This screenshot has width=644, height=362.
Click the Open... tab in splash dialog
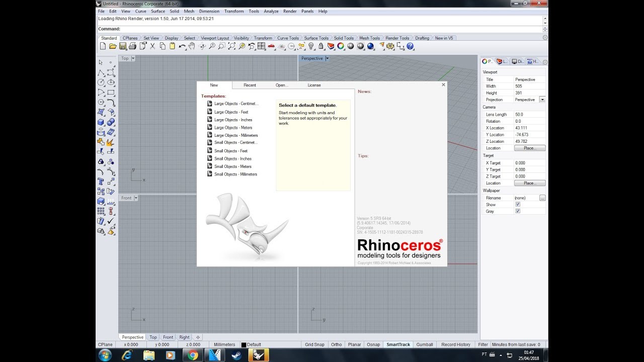point(282,85)
